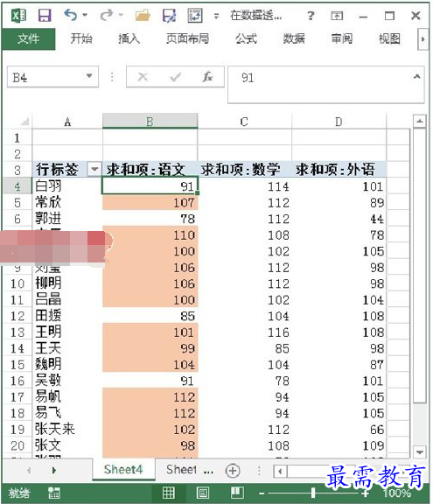Screen dimensions: 433x504
Task: Select column A header
Action: point(67,122)
